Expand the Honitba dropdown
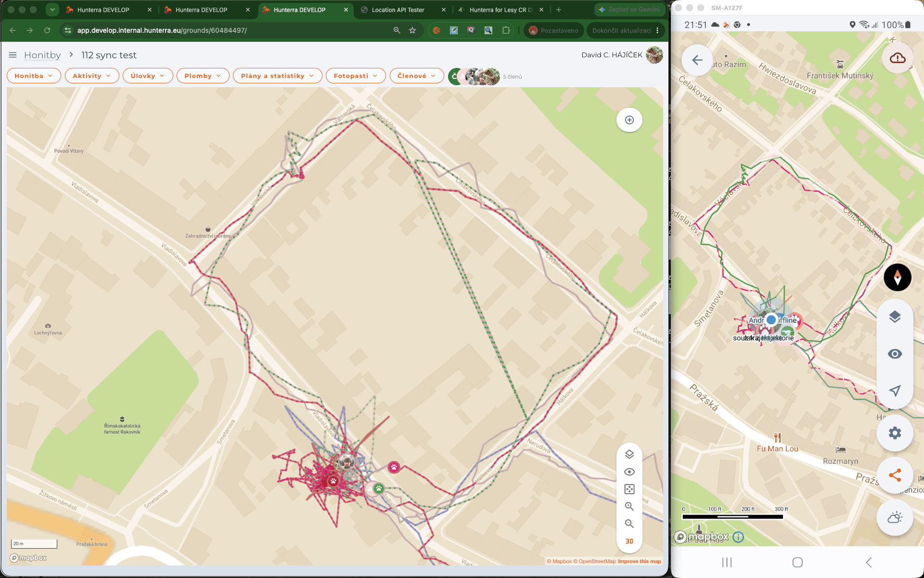924x578 pixels. click(34, 76)
